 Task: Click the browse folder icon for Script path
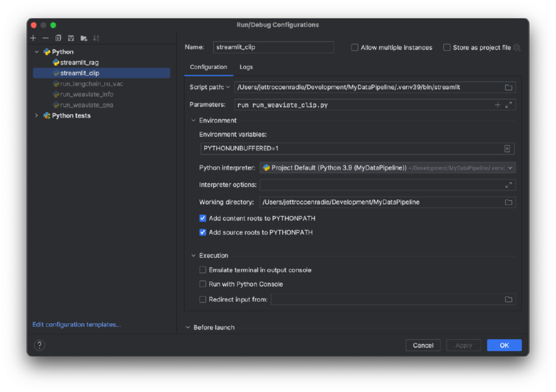(x=509, y=88)
